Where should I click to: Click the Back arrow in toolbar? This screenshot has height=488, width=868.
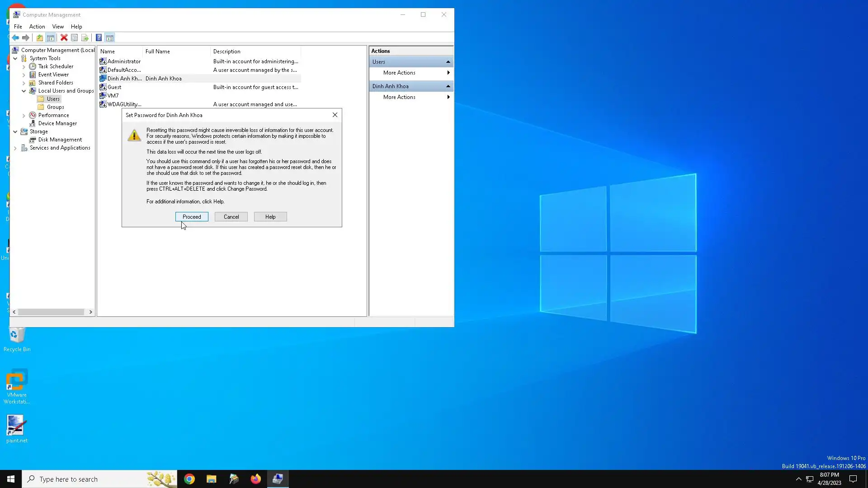(x=15, y=38)
